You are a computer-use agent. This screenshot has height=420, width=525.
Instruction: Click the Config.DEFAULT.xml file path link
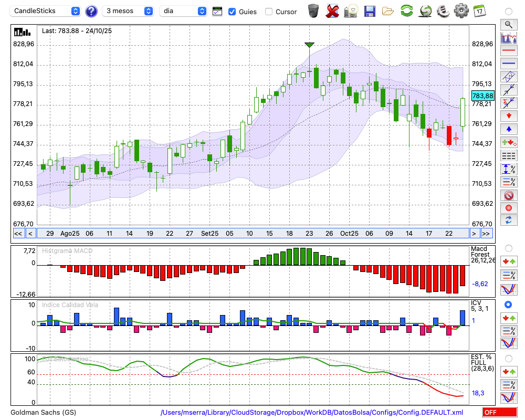(x=312, y=413)
